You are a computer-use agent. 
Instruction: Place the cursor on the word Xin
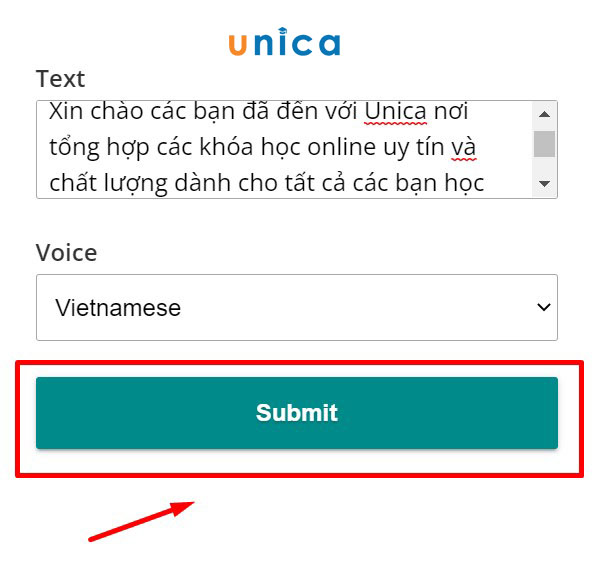(x=66, y=111)
